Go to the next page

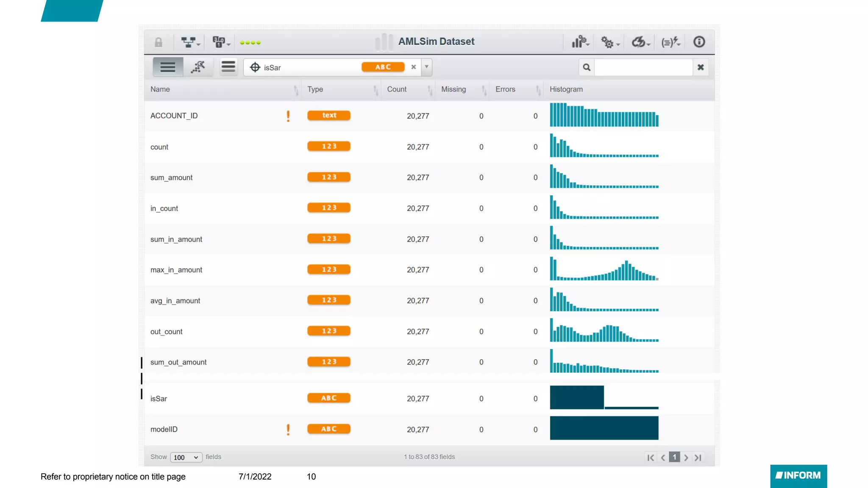pyautogui.click(x=686, y=457)
